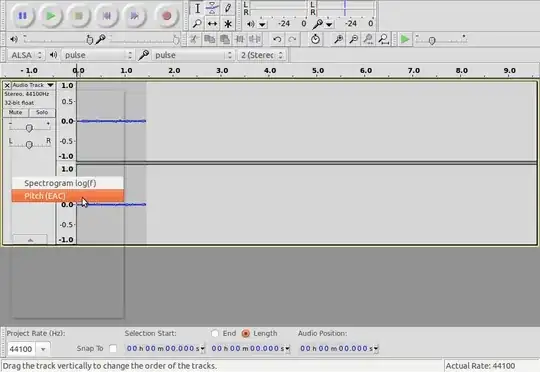
Task: Undo the last action
Action: tap(277, 39)
